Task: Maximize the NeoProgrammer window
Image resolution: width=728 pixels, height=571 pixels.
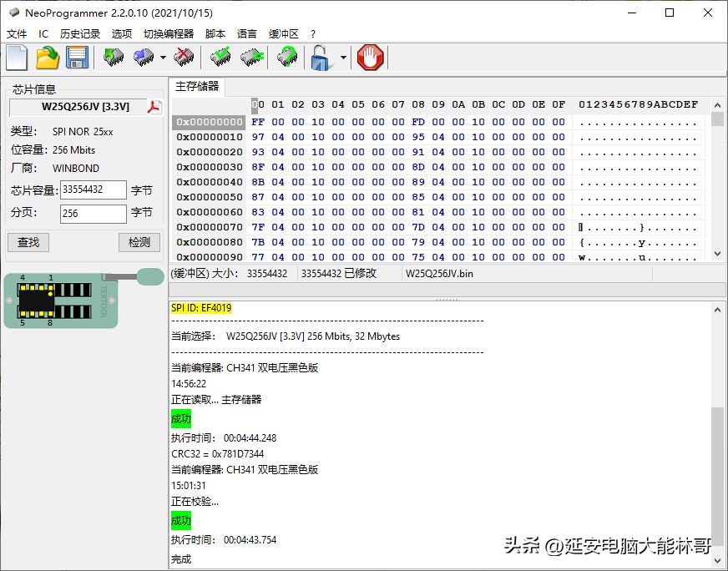Action: pos(670,13)
